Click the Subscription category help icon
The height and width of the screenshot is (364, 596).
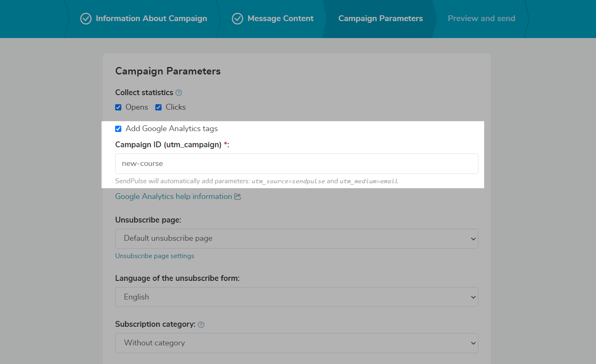click(201, 325)
